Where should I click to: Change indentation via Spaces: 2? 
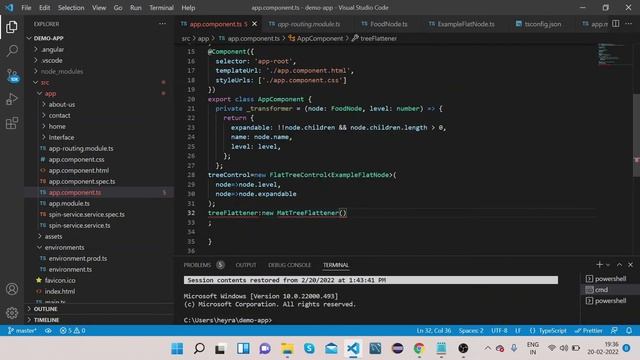coord(471,331)
